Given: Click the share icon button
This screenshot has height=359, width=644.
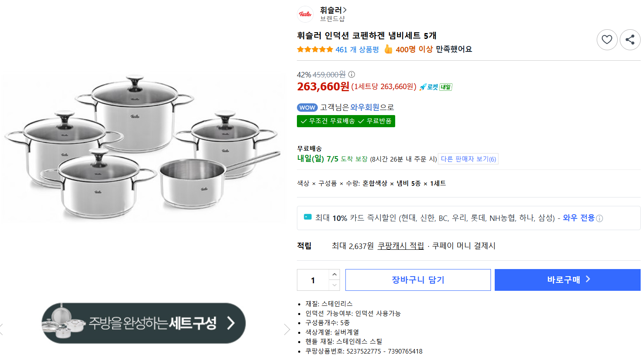Looking at the screenshot, I should [x=630, y=40].
